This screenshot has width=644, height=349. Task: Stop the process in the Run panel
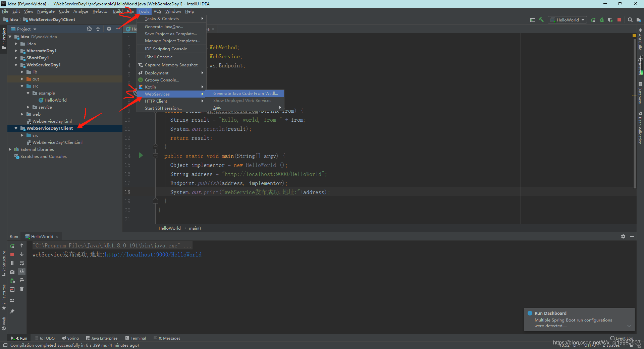point(12,254)
